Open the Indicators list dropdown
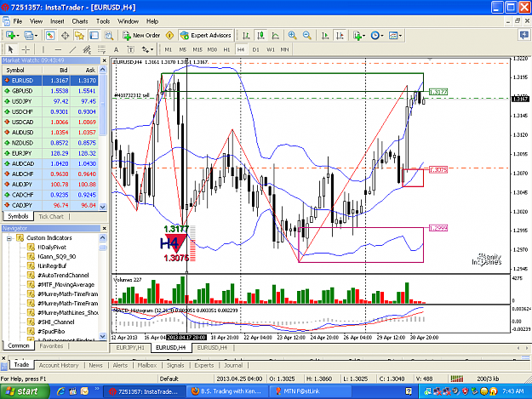532x399 pixels. (359, 35)
